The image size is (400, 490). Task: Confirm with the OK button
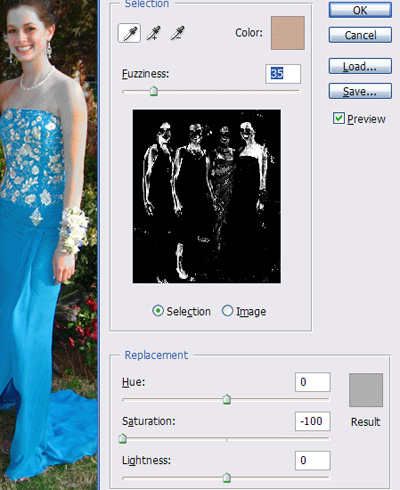(x=360, y=10)
